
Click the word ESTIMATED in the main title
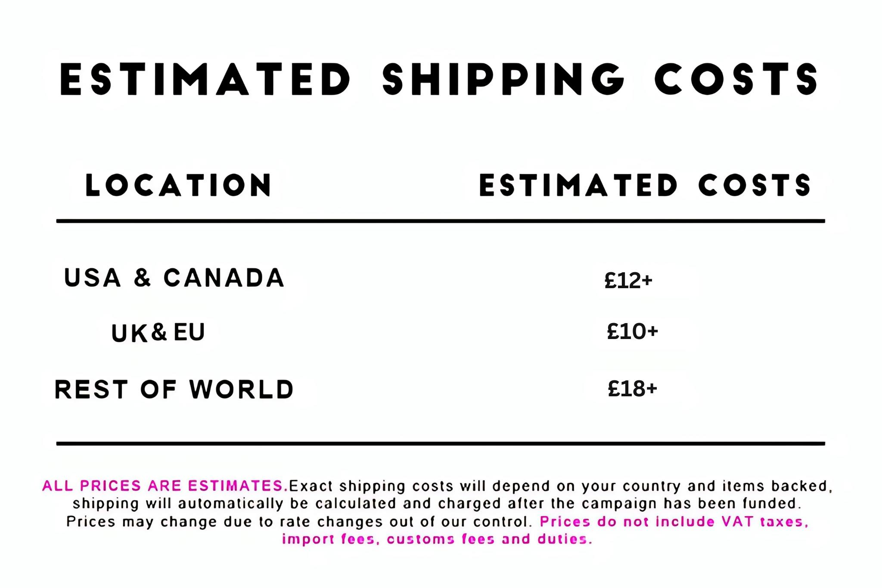click(205, 79)
